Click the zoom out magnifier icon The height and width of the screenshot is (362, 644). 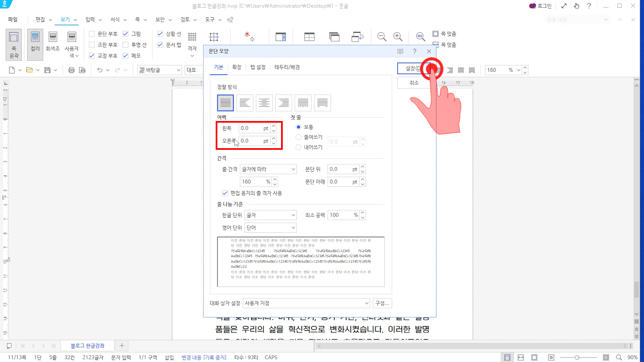click(x=382, y=37)
